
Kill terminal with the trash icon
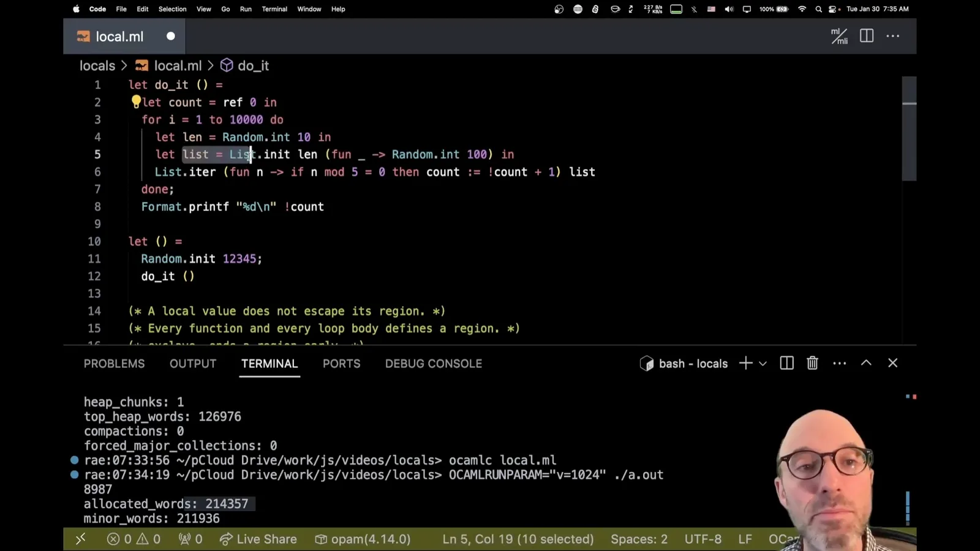click(812, 363)
